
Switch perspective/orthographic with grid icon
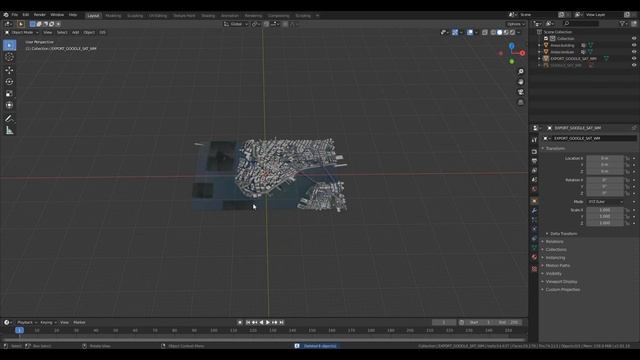521,102
